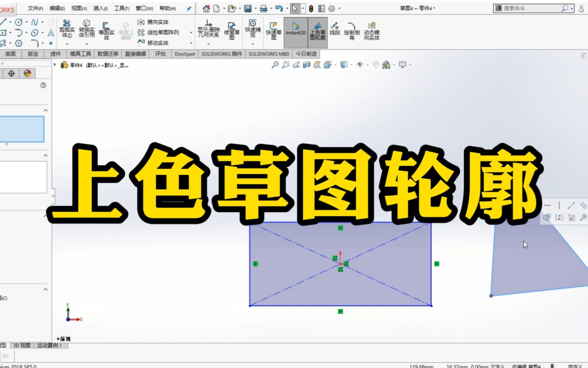Image resolution: width=588 pixels, height=368 pixels.
Task: Open the Options gear icon
Action: point(332,8)
